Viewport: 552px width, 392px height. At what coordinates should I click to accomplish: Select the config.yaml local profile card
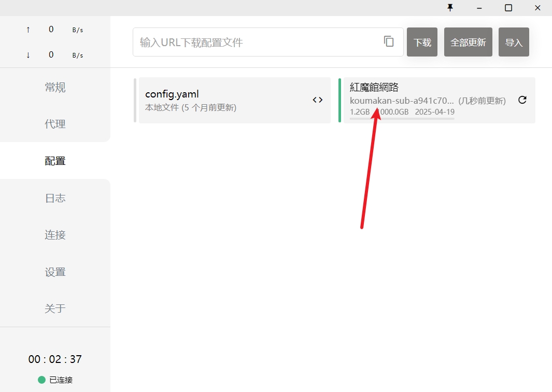[x=223, y=100]
